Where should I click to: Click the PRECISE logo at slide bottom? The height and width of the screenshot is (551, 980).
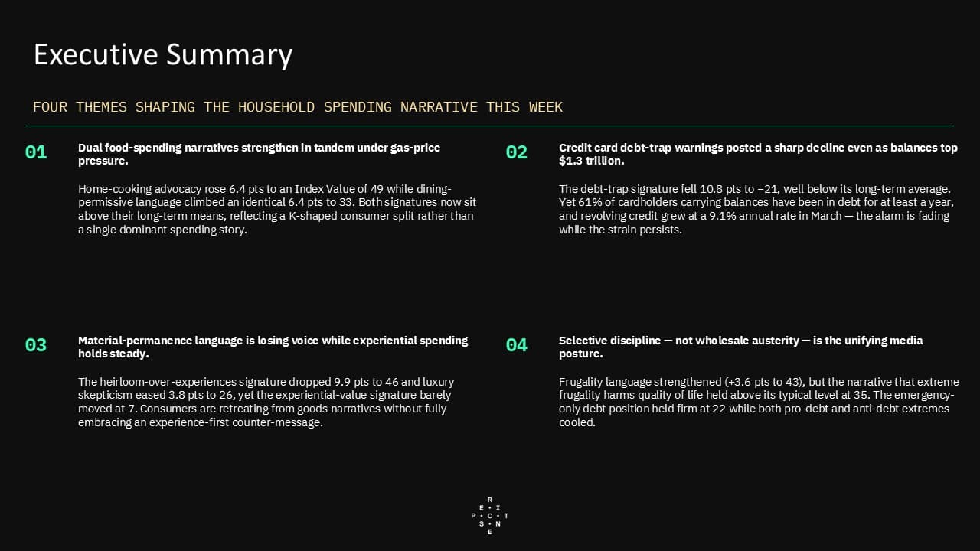(x=490, y=516)
